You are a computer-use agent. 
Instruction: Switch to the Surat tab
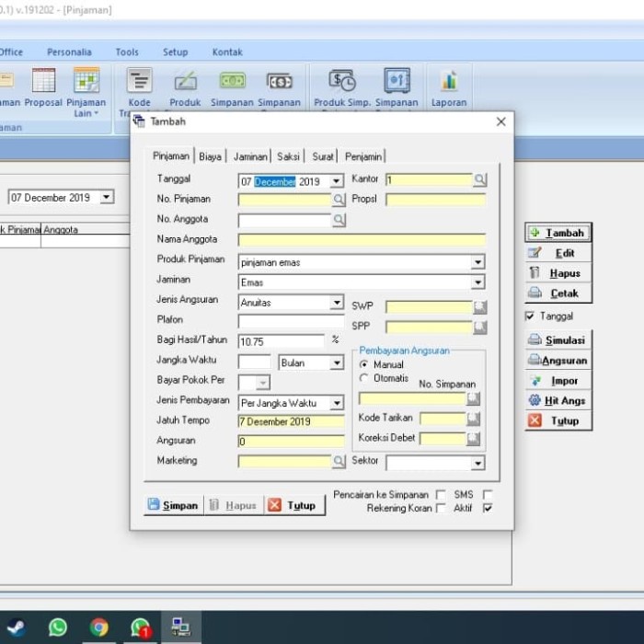322,156
